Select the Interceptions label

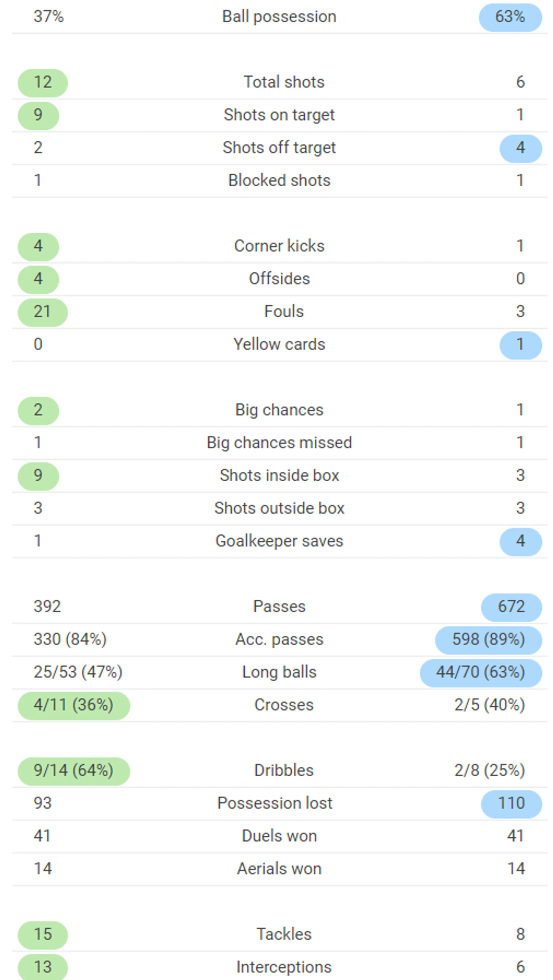click(284, 967)
